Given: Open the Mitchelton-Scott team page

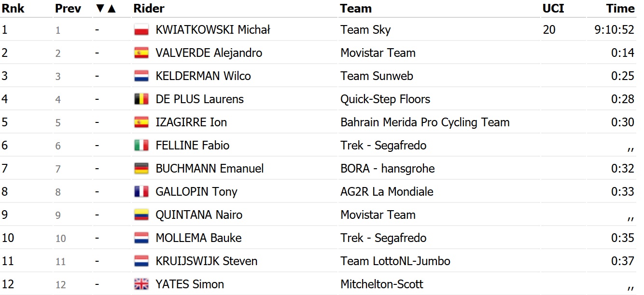Looking at the screenshot, I should (x=382, y=284).
